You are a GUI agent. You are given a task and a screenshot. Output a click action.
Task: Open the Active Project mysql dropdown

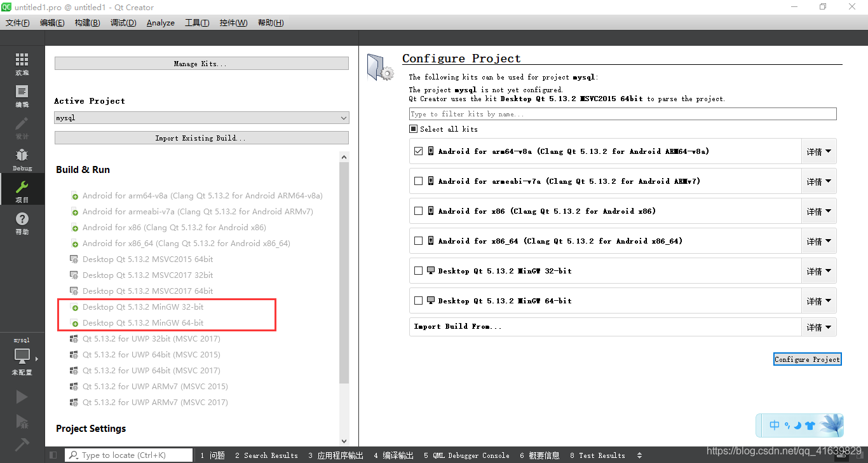click(201, 118)
